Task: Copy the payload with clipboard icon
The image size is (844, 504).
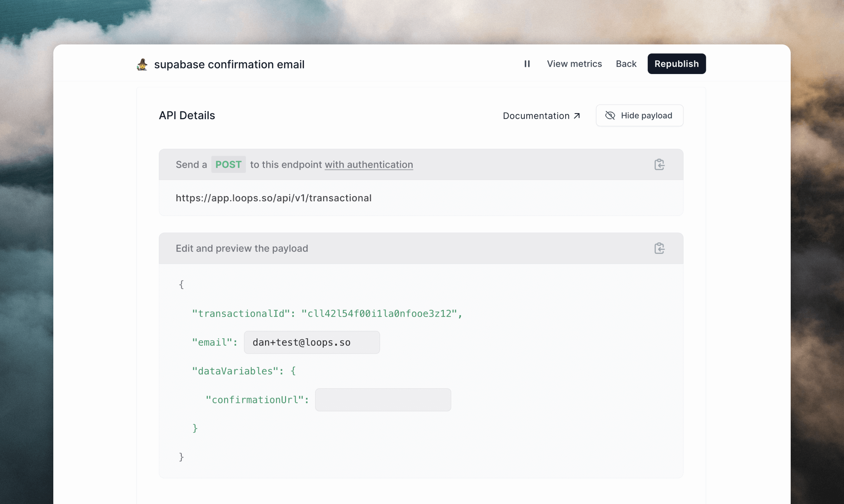Action: 659,248
